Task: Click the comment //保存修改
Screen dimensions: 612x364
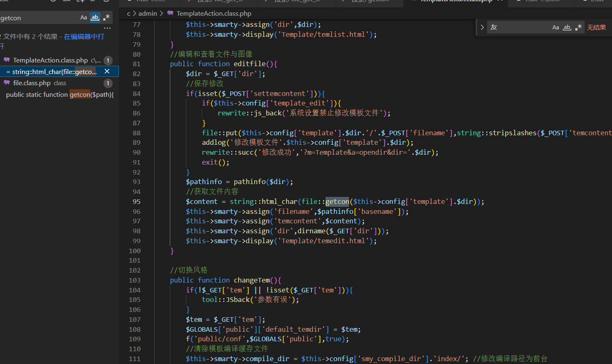Action: coord(205,83)
